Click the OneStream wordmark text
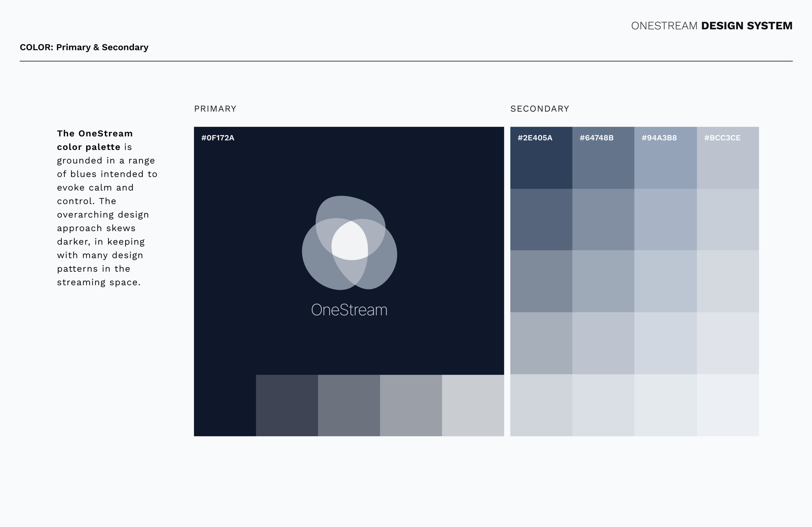The width and height of the screenshot is (812, 527). click(x=349, y=310)
